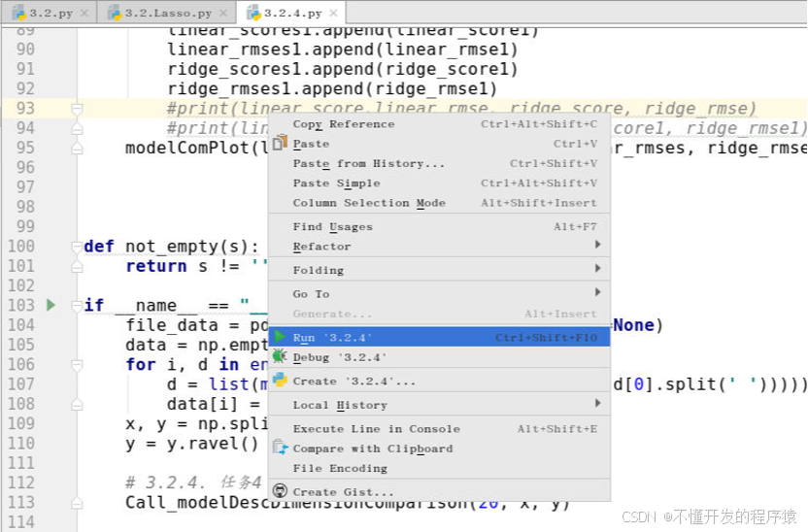Click the Python file icon on the 3.2.py tab
Screen dimensions: 808x532
click(18, 13)
